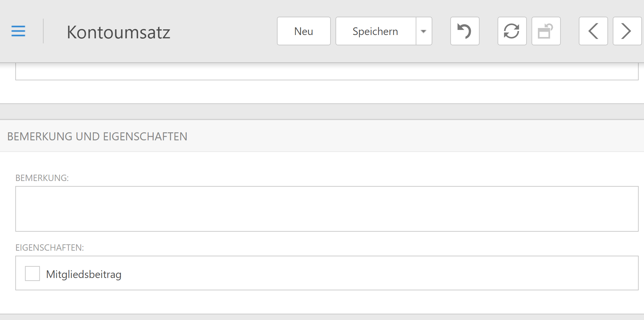Click the vertical separator beside the menu icon
The width and height of the screenshot is (644, 320).
tap(43, 31)
